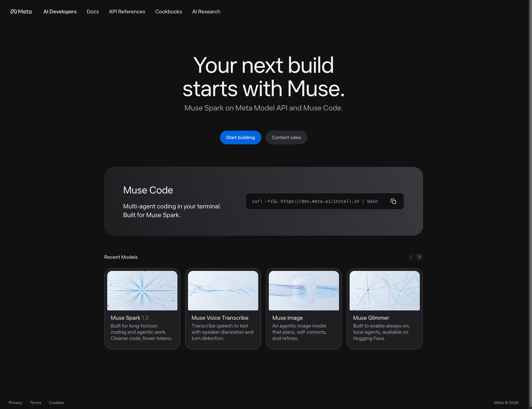Click the Muse Image title

[287, 318]
